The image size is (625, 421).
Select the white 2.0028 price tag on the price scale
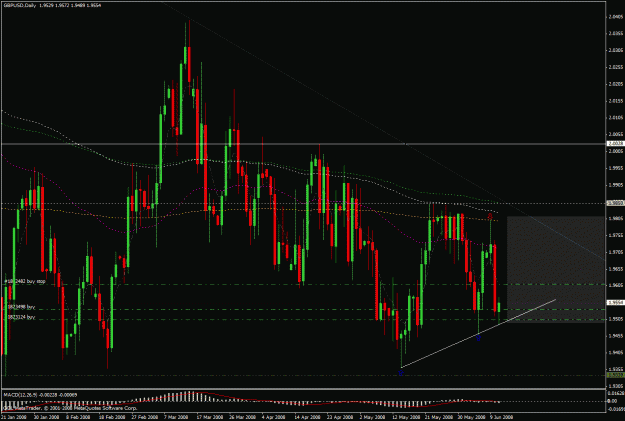tap(615, 144)
